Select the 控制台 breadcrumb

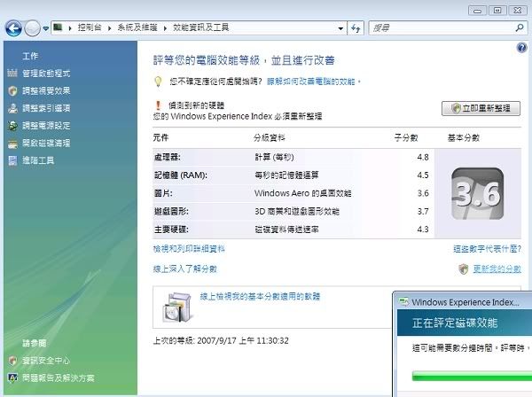(90, 27)
